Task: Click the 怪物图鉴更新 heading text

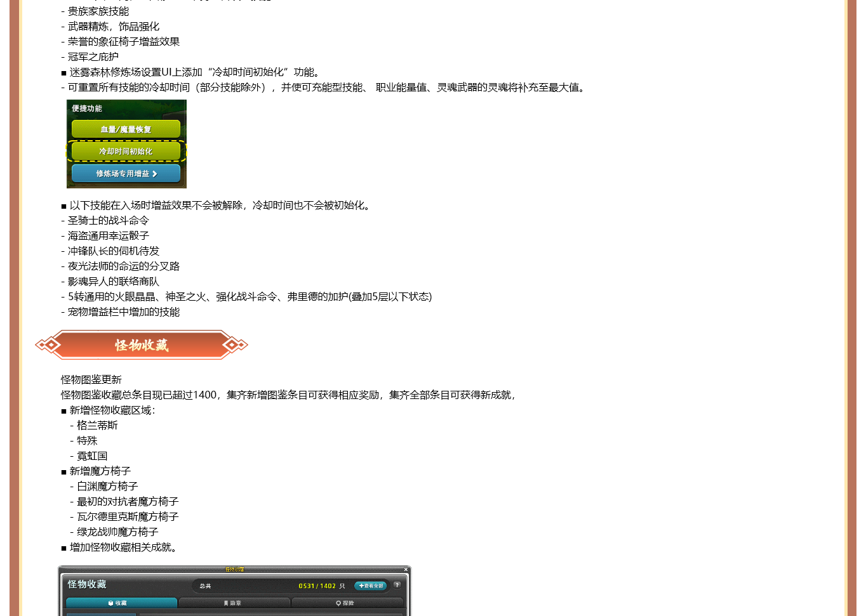Action: click(x=91, y=380)
